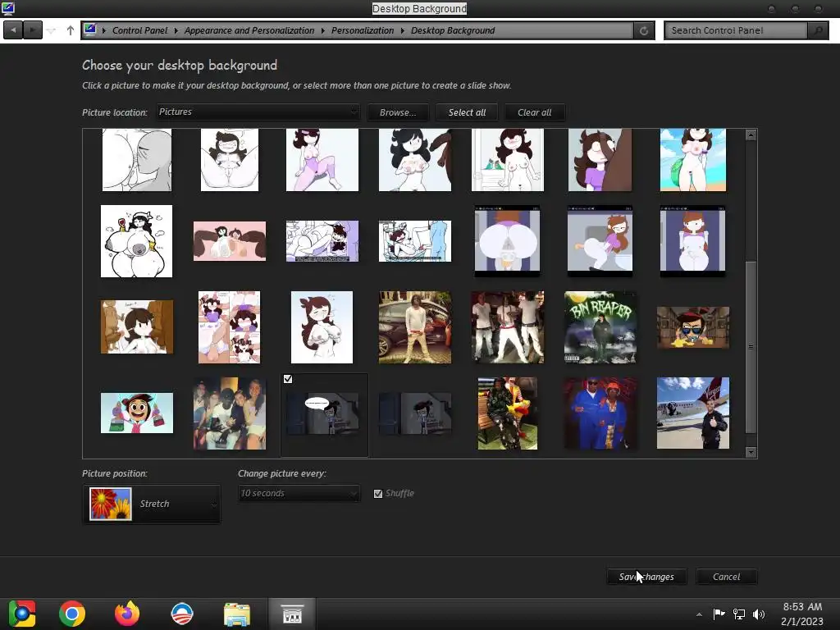Click the taskbar clock showing 8:53 AM
This screenshot has width=840, height=630.
[802, 614]
